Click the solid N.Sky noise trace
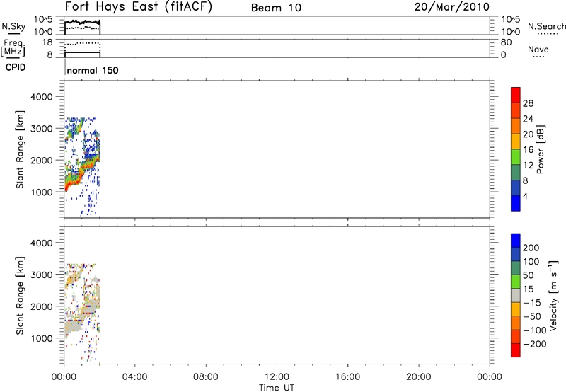 click(x=82, y=22)
